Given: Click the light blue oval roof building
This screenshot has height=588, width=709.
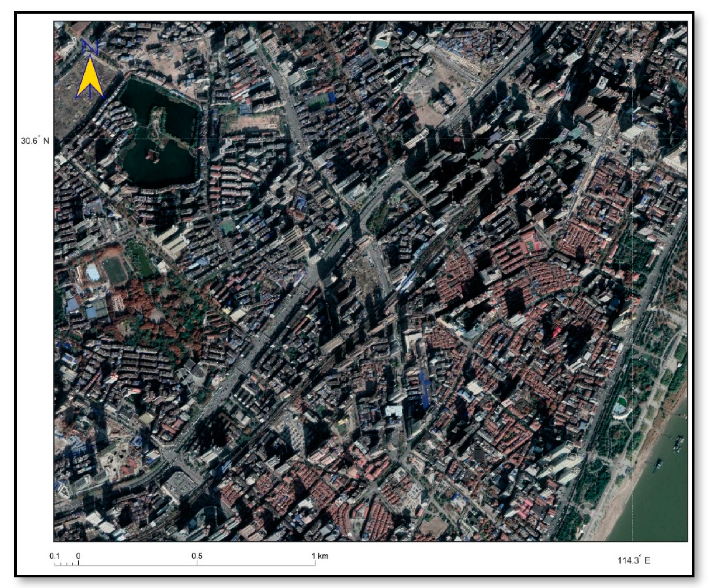Looking at the screenshot, I should point(92,273).
